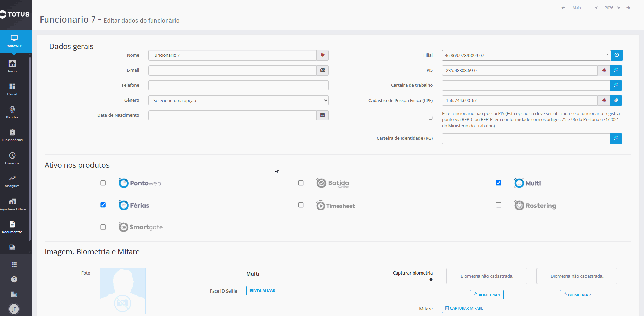The height and width of the screenshot is (316, 644).
Task: Click Carteira de trabalho paperclip button
Action: coord(616,85)
